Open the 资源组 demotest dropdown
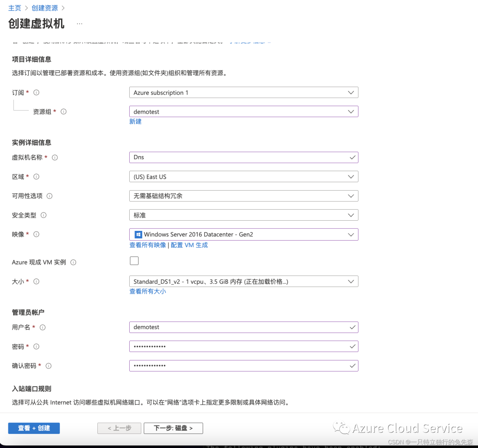Image resolution: width=478 pixels, height=448 pixels. tap(243, 111)
